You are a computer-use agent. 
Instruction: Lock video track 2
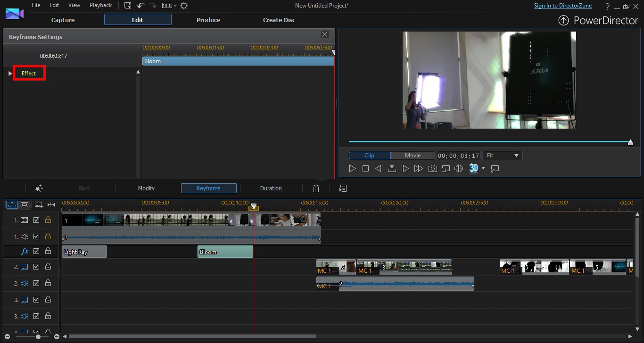(x=48, y=267)
